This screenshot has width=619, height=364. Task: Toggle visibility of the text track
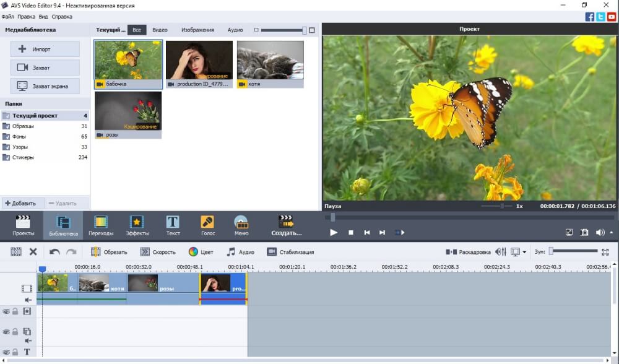tap(6, 352)
